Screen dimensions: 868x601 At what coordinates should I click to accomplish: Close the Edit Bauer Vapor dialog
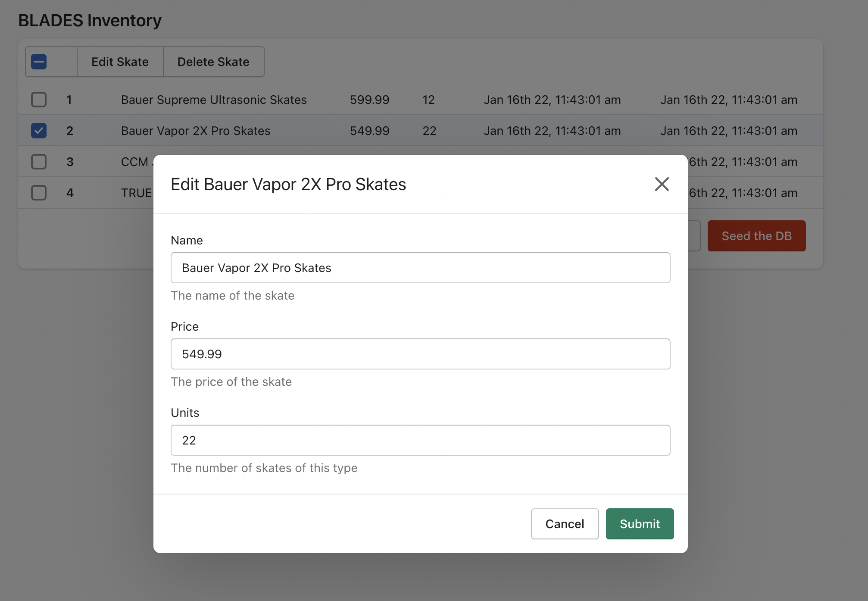point(662,184)
